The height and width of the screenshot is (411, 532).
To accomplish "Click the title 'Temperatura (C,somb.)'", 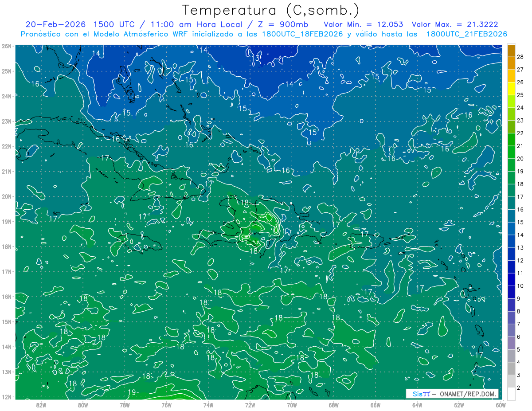I will (271, 10).
